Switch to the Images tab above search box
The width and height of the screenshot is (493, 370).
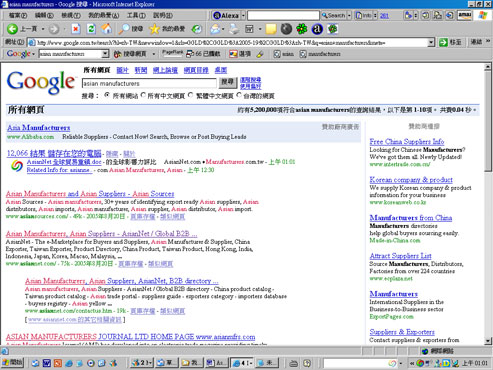[123, 70]
